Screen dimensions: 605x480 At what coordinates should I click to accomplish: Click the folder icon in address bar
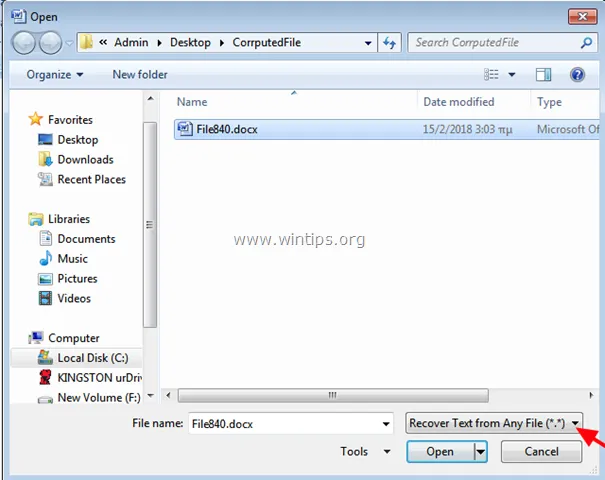click(x=86, y=42)
